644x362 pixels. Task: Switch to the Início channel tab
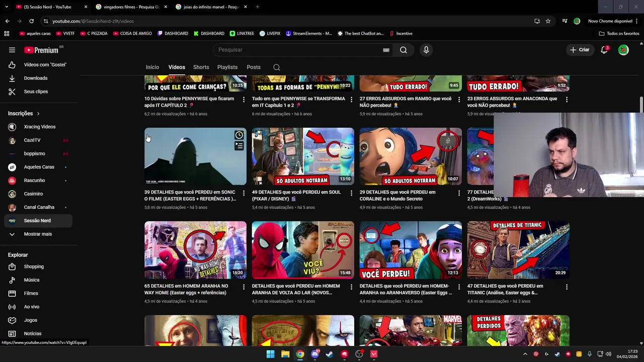coord(152,67)
